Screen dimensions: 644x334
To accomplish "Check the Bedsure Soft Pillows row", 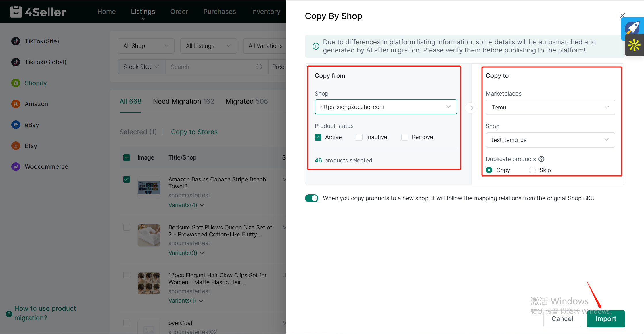I will [126, 227].
